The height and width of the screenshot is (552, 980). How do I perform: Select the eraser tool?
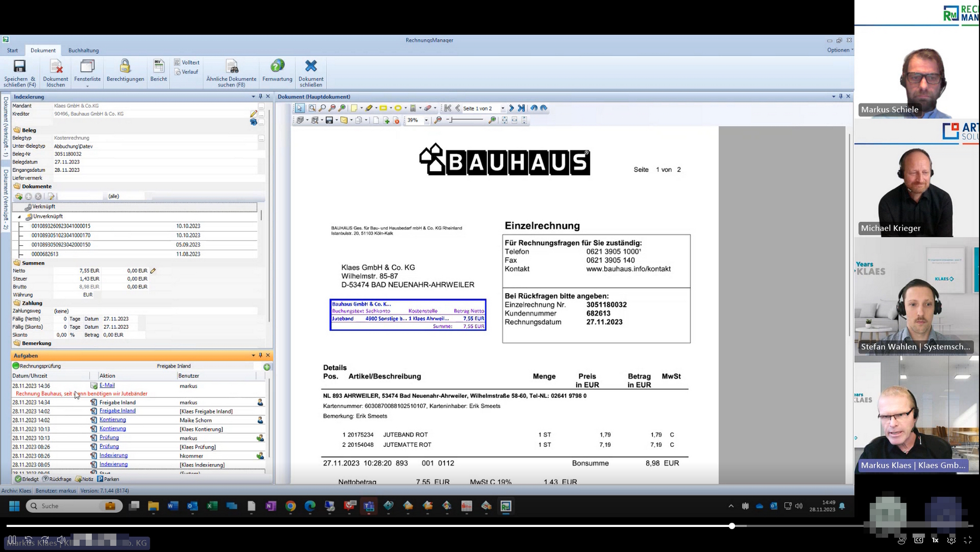click(x=427, y=108)
